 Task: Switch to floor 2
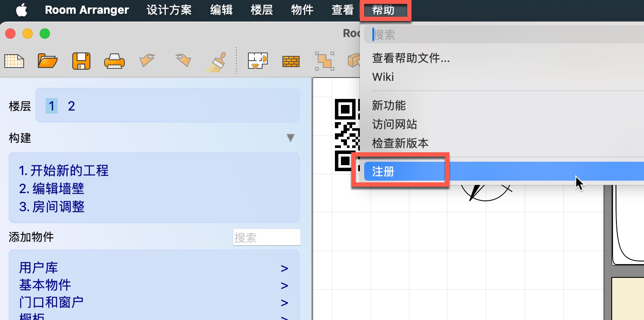(71, 106)
